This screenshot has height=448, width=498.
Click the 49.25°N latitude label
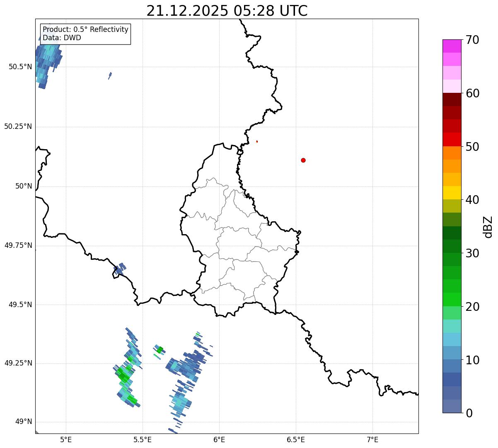point(18,363)
